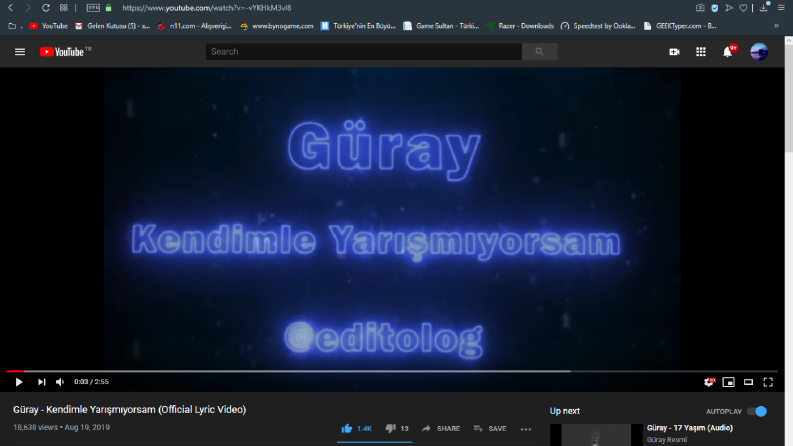Screen dimensions: 793x446
Task: Toggle the AUTOPLAY switch off
Action: tap(757, 411)
